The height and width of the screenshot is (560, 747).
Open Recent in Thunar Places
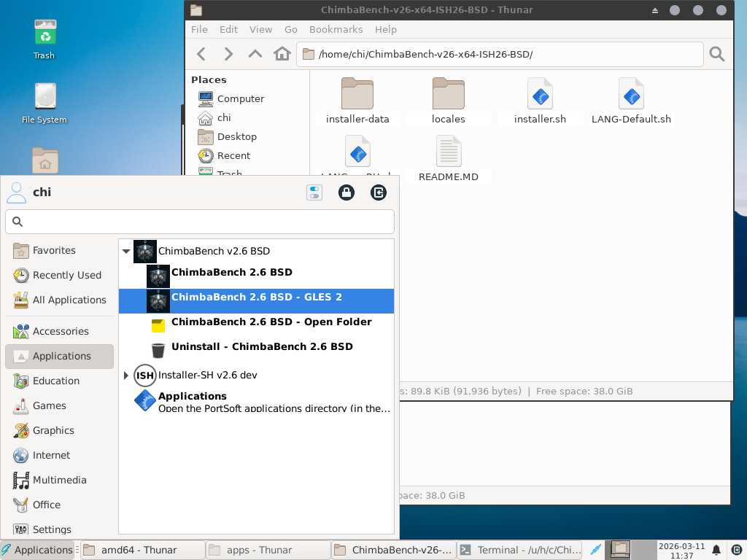click(x=225, y=156)
